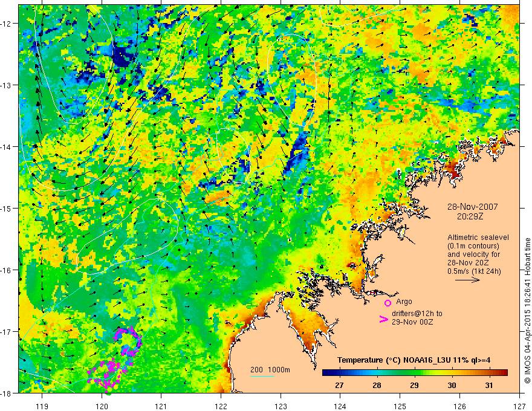Click the latitude axis label -12
The image size is (532, 411).
point(7,24)
